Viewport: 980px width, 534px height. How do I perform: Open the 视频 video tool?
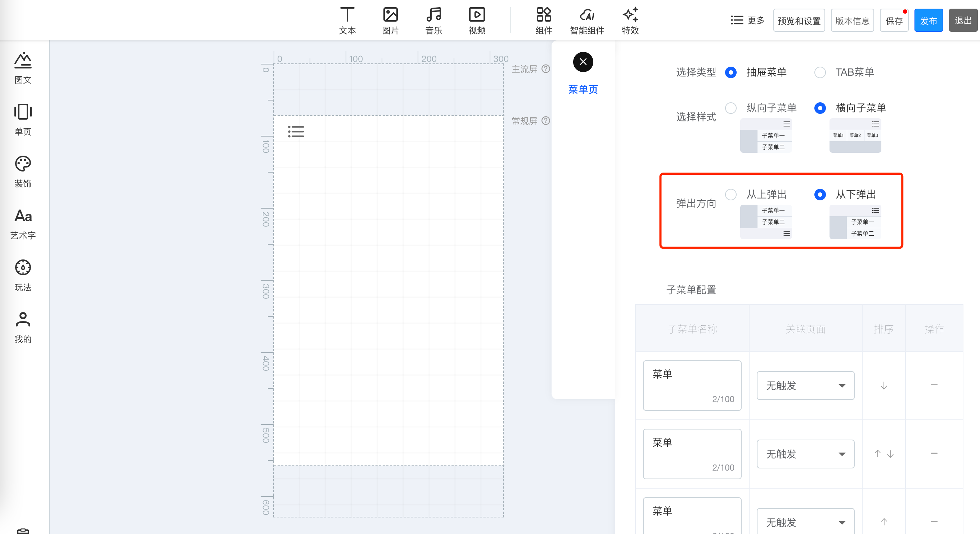tap(477, 21)
